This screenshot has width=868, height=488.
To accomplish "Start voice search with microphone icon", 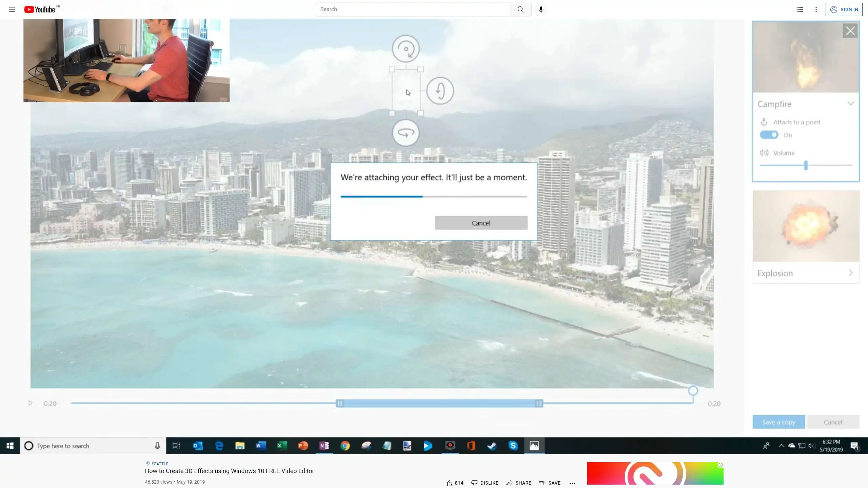I will tap(541, 9).
